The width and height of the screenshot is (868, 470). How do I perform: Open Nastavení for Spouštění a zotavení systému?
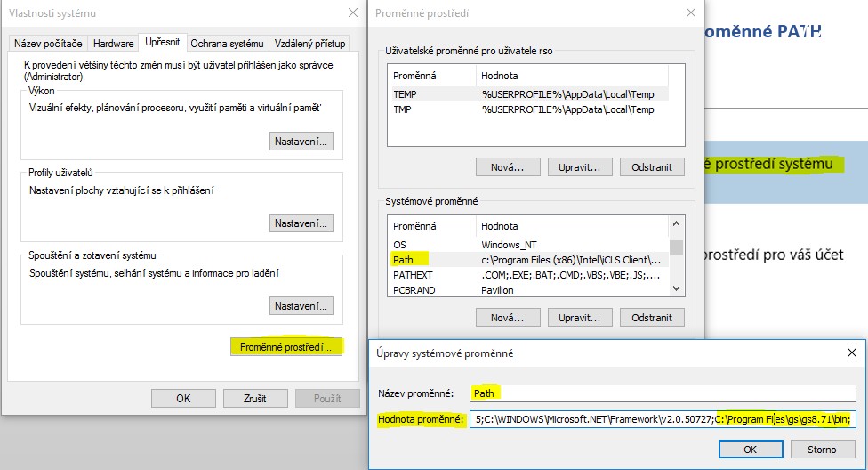click(x=301, y=305)
